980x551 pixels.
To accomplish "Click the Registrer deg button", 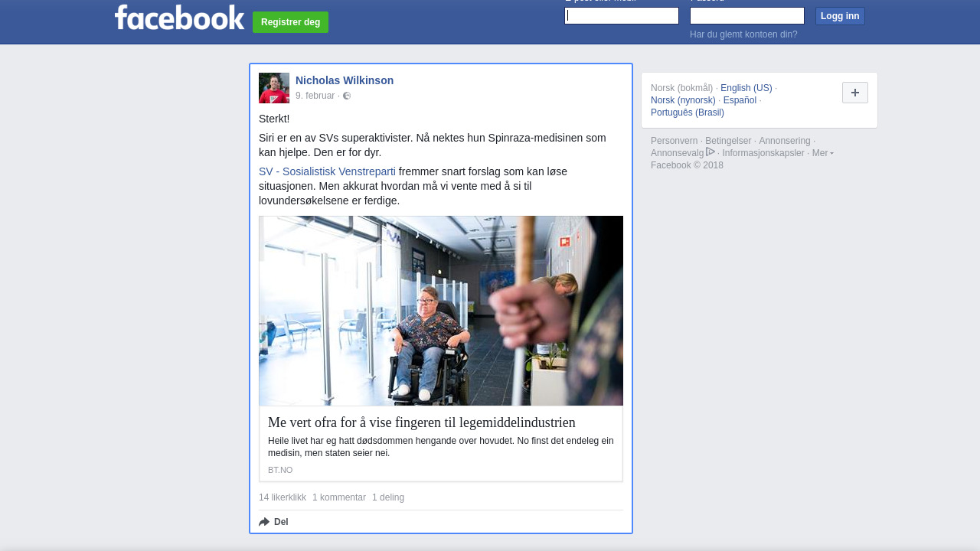I will point(290,22).
